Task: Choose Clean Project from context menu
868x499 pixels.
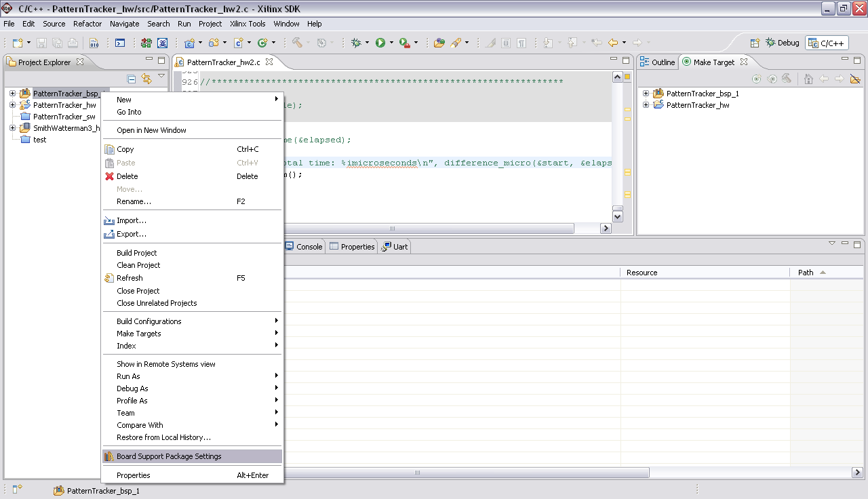Action: pyautogui.click(x=192, y=265)
